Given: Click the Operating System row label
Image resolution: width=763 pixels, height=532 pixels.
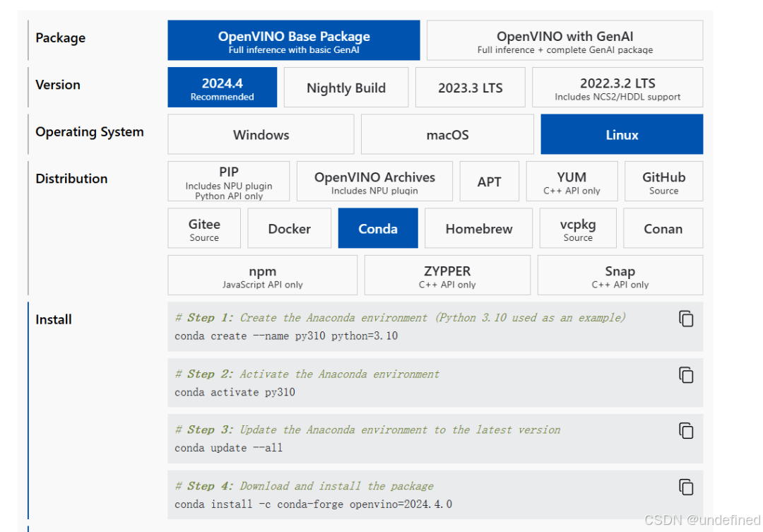Looking at the screenshot, I should (90, 132).
